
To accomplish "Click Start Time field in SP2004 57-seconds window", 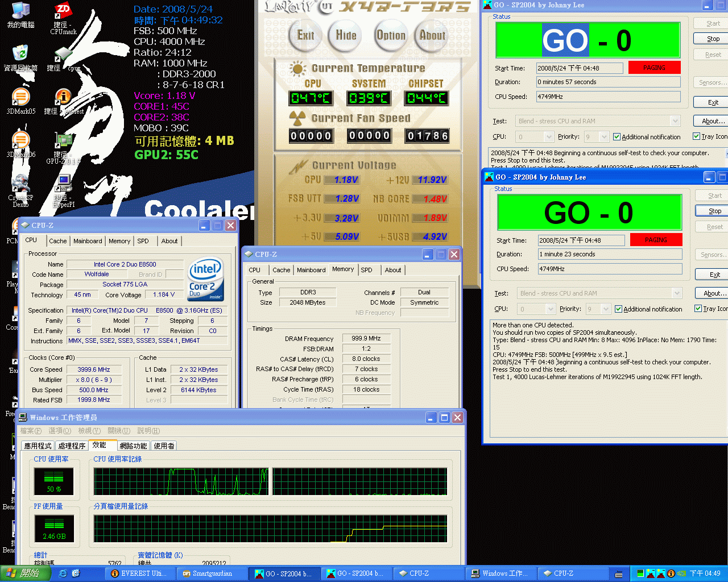I will (x=580, y=68).
